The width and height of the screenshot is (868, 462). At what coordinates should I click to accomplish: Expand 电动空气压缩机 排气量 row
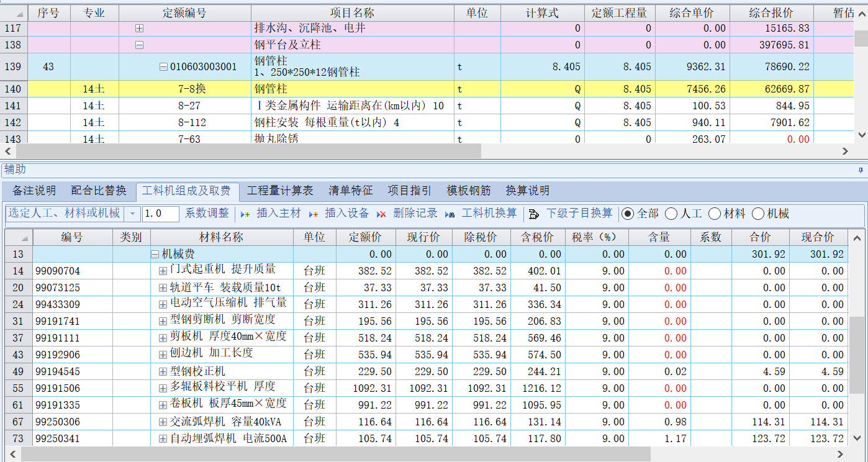click(163, 304)
